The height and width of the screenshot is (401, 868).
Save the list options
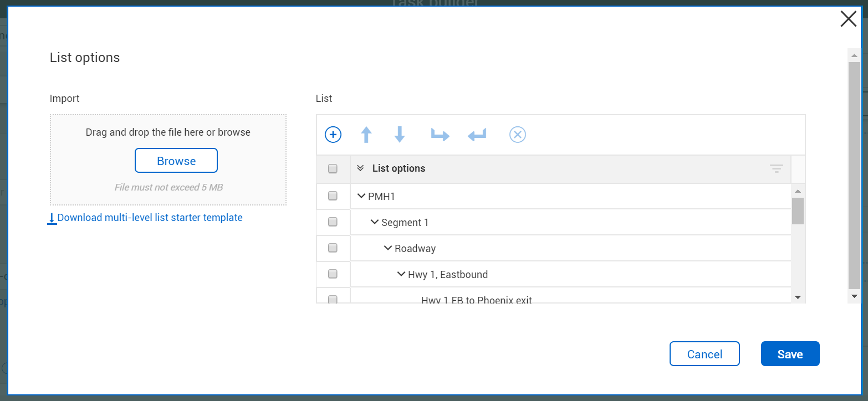pyautogui.click(x=790, y=353)
